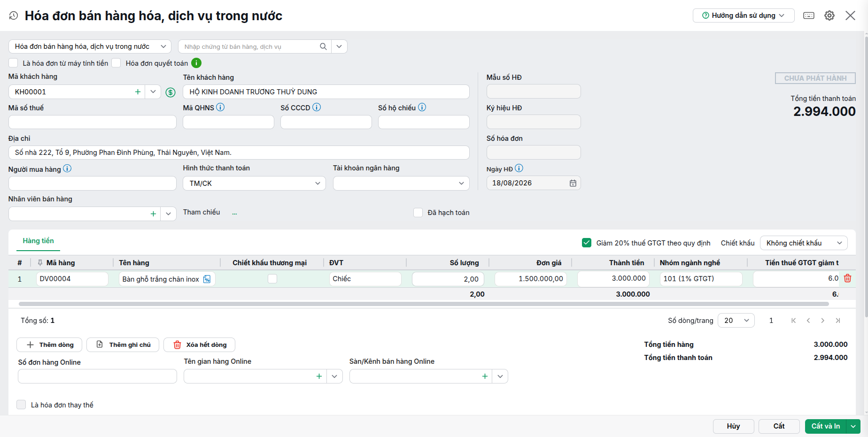Open Tài khoản ngân hàng dropdown

(401, 184)
